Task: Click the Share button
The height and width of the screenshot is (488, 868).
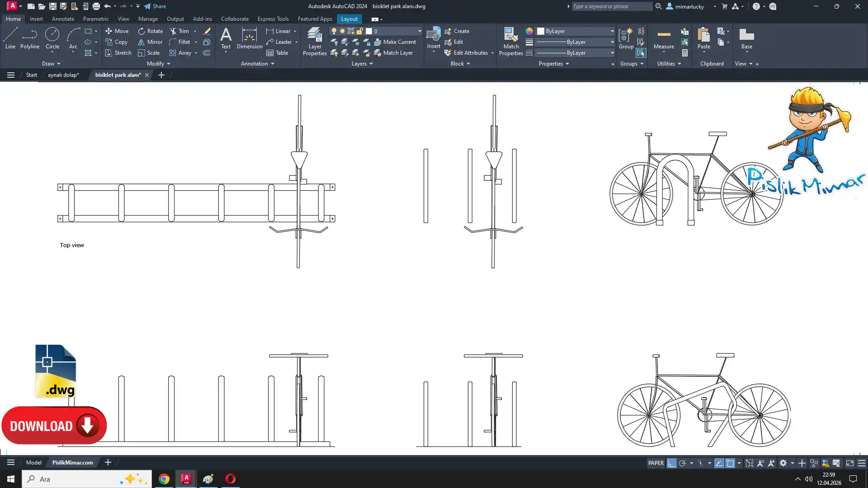Action: pos(155,6)
